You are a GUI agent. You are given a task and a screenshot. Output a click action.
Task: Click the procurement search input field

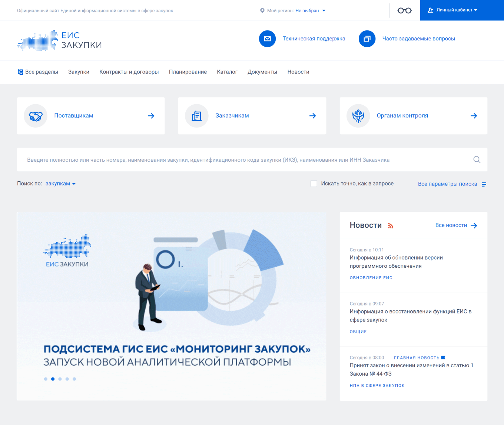point(222,160)
